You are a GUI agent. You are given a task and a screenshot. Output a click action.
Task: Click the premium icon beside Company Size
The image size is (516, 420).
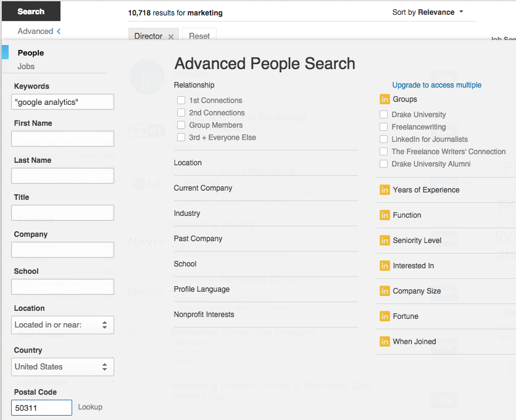[x=385, y=290]
